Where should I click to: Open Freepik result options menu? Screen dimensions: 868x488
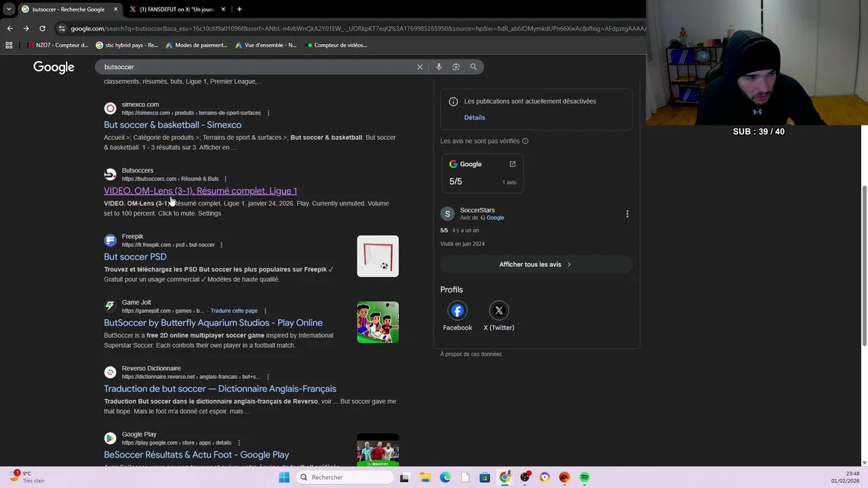[x=221, y=245]
